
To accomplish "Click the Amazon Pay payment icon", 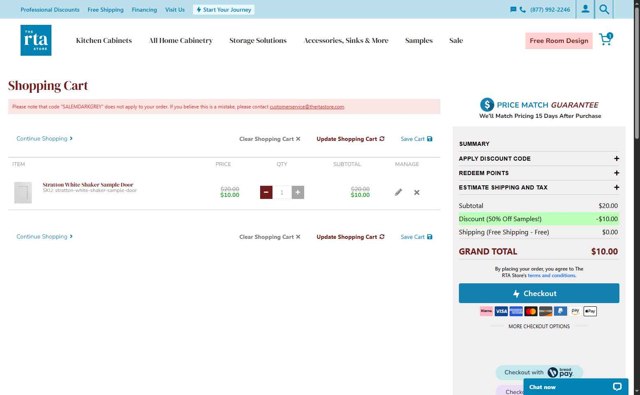I will 575,311.
